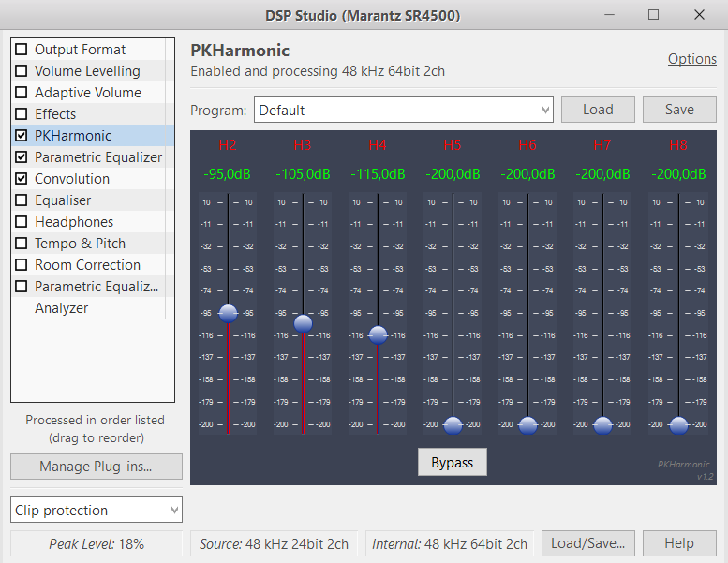Minimize the DSP Studio window

[x=609, y=15]
